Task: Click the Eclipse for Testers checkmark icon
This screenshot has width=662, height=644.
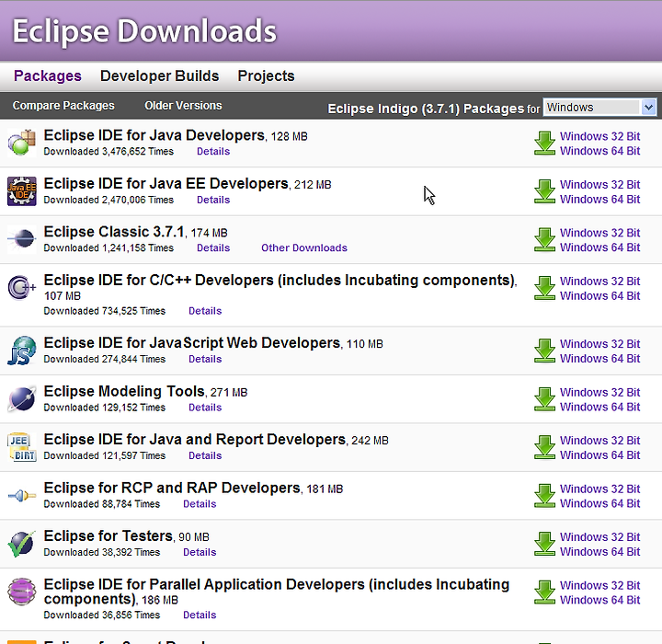Action: 21,544
